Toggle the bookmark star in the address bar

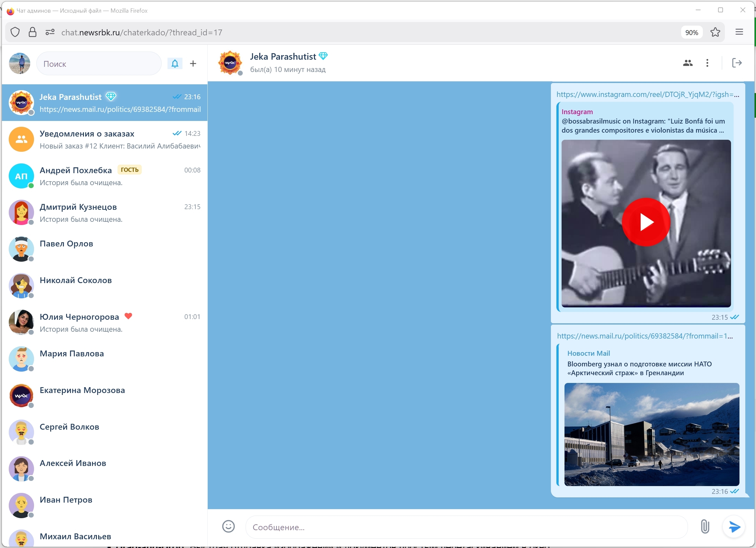coord(715,32)
